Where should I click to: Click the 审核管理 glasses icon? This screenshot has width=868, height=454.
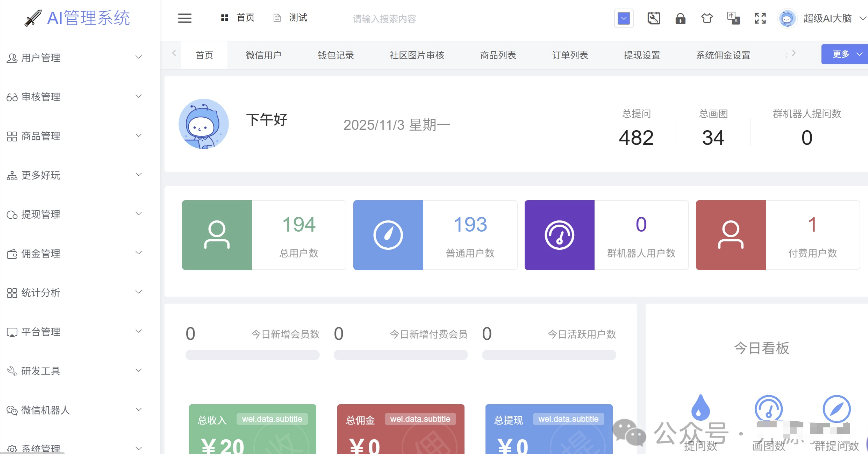click(x=12, y=97)
